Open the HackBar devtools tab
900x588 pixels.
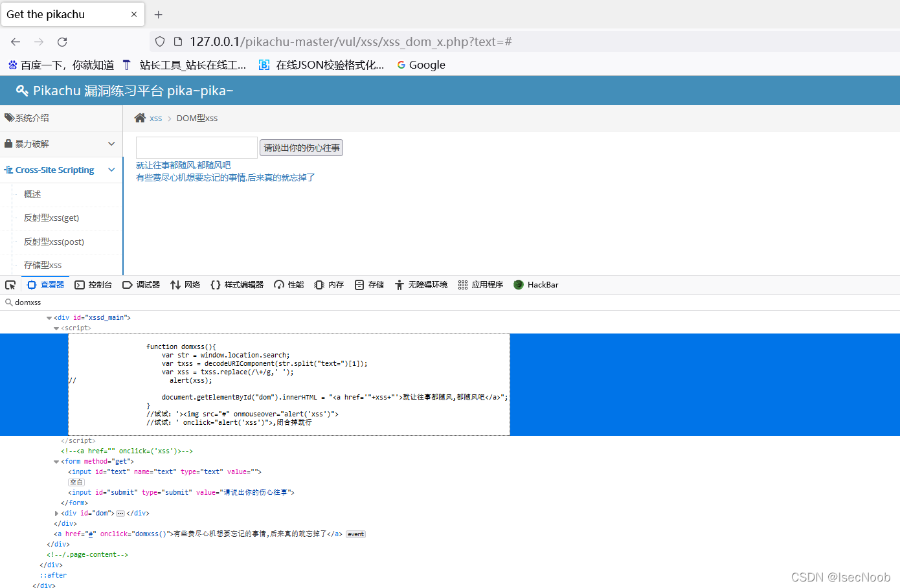(536, 285)
